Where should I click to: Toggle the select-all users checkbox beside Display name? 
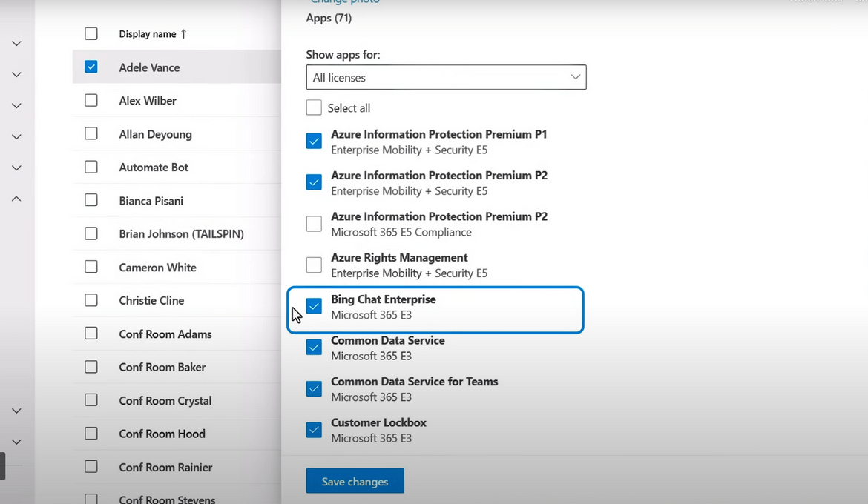coord(91,34)
